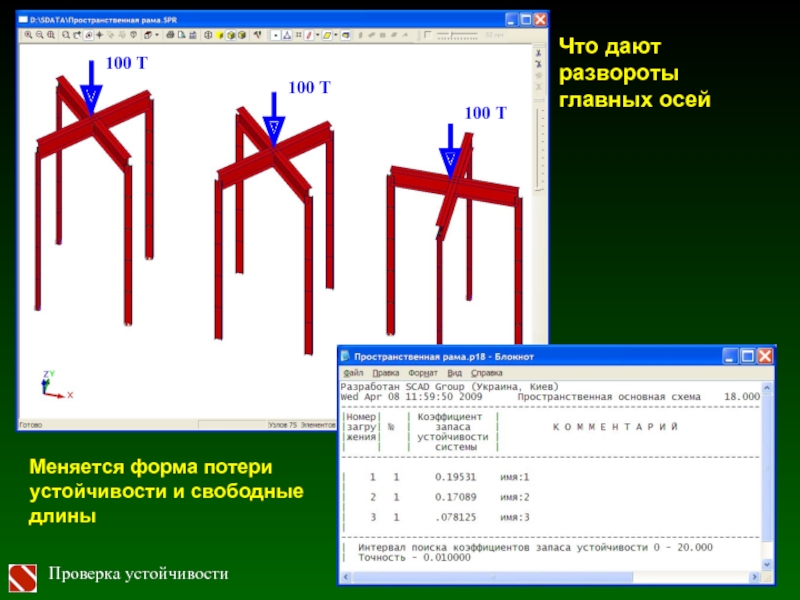The image size is (800, 600).
Task: Open the Вид menu in Notepad
Action: (454, 373)
